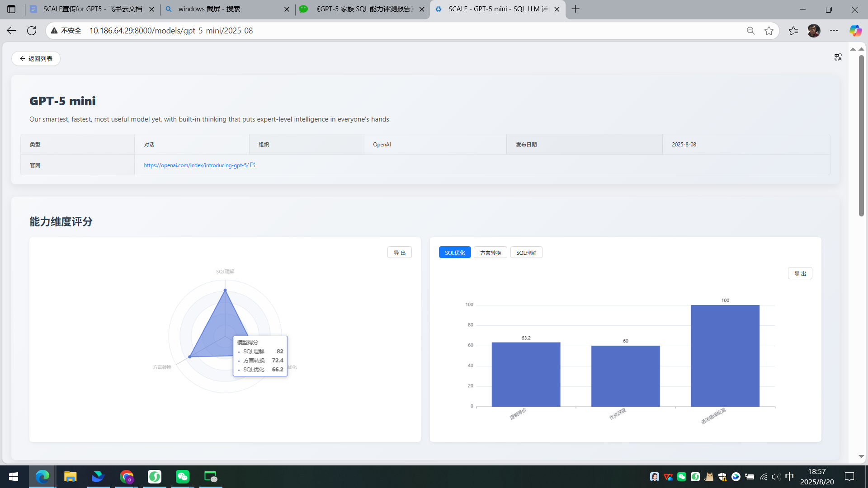868x488 pixels.
Task: Click the page vertical scrollbar thumb
Action: 861,136
